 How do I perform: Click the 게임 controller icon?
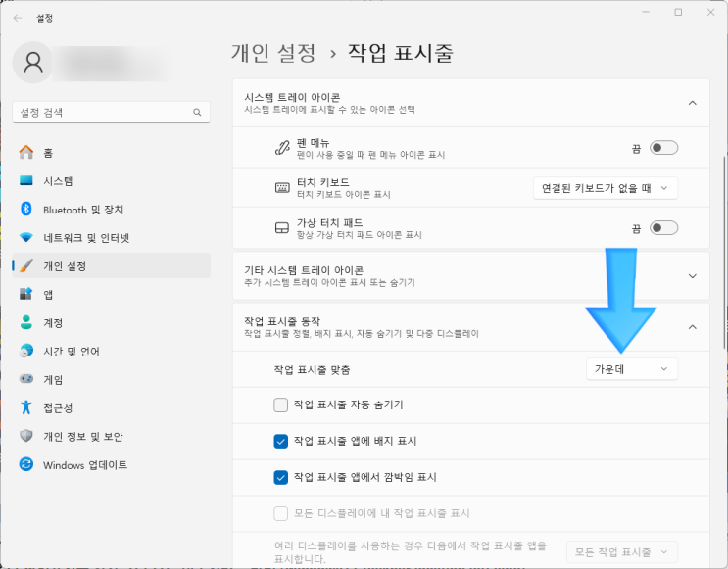click(x=26, y=379)
